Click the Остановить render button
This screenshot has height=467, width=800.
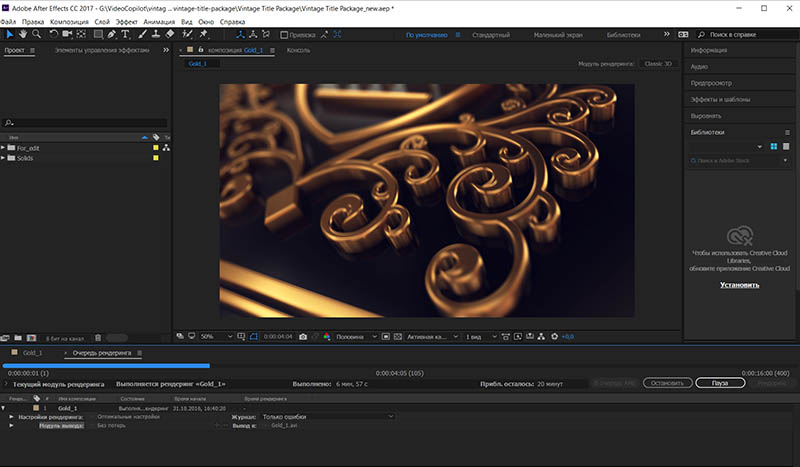point(667,383)
